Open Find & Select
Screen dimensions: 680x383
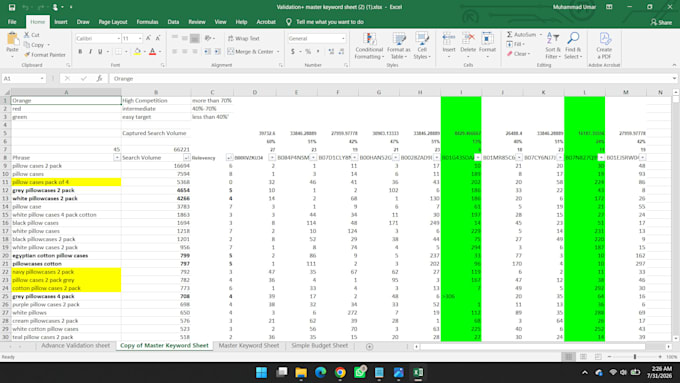pyautogui.click(x=573, y=46)
